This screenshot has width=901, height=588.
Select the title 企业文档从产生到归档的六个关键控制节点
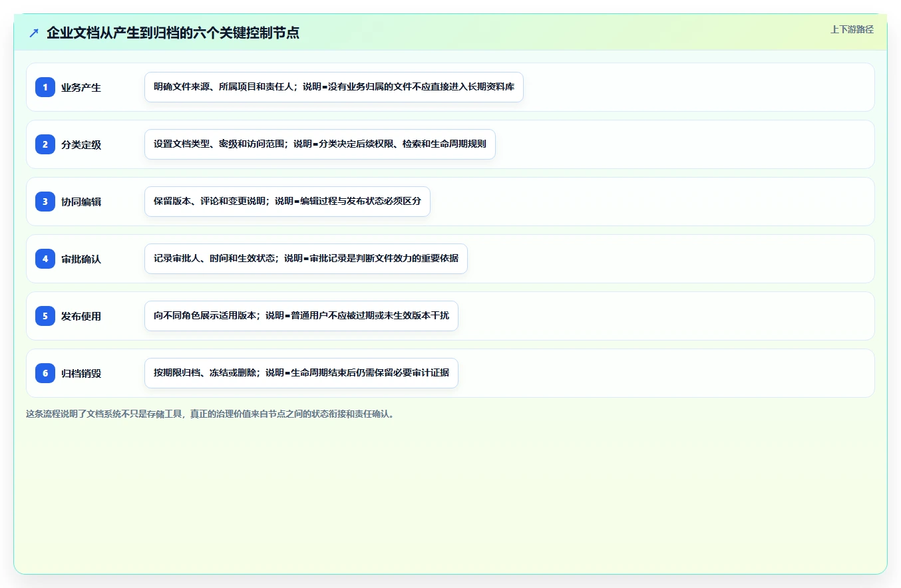173,33
